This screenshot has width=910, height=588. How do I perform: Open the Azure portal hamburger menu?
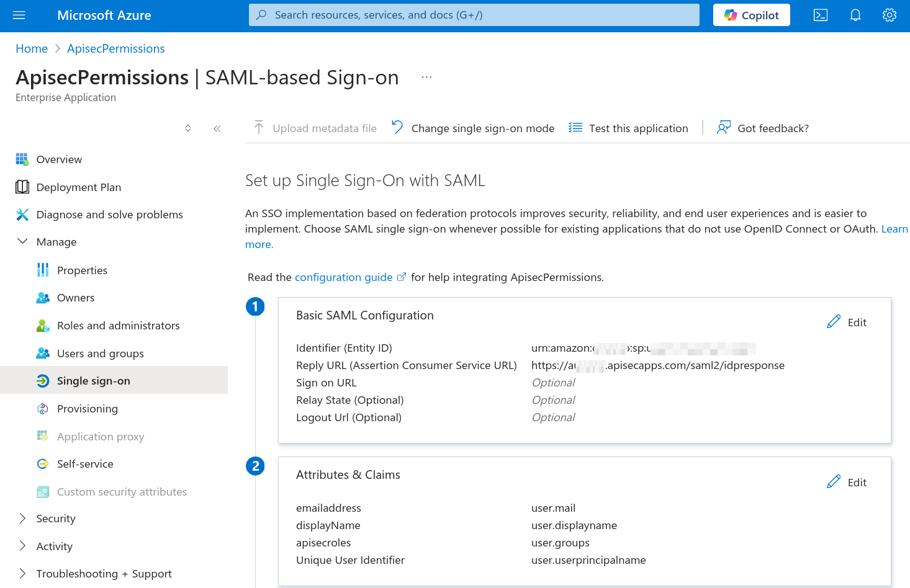pyautogui.click(x=19, y=15)
